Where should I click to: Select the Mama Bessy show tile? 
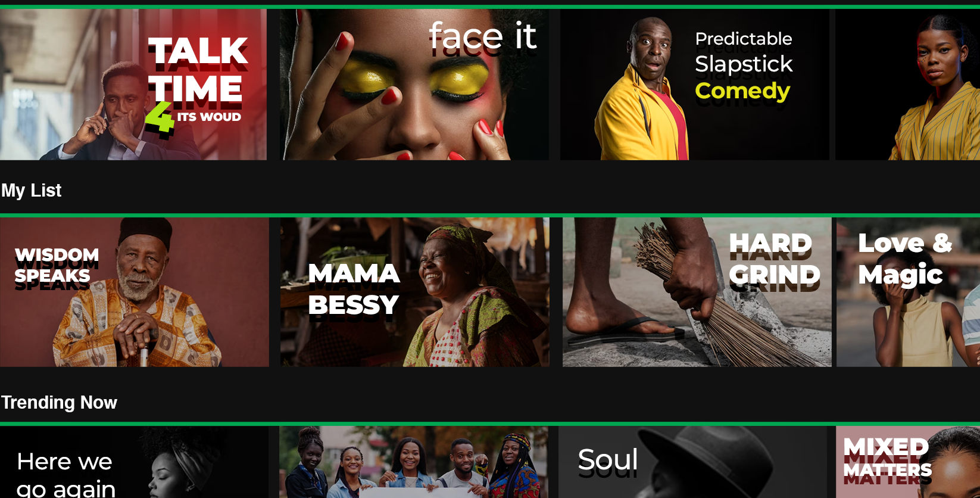[x=415, y=292]
